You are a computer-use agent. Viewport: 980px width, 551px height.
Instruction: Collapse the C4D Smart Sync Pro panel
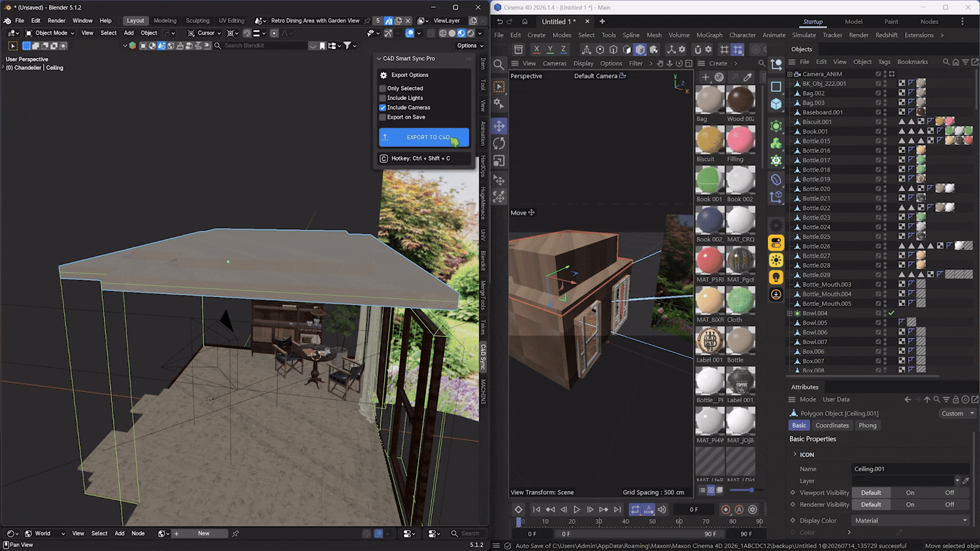point(379,59)
